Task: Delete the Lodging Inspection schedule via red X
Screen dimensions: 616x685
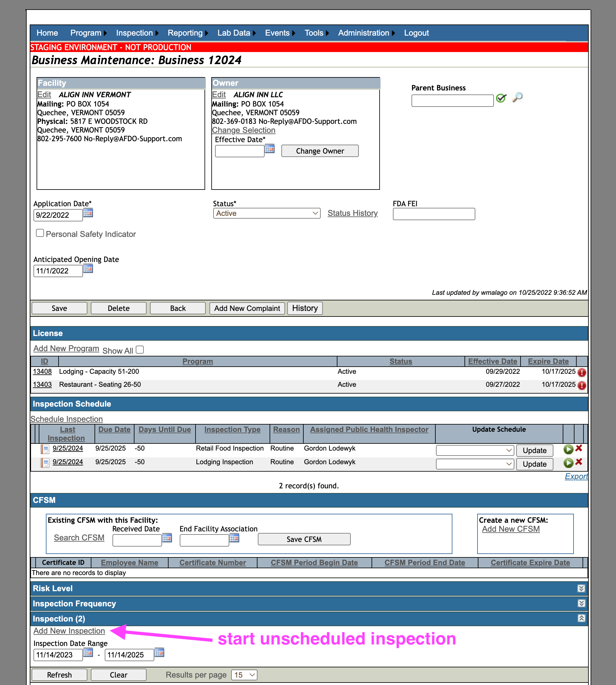Action: (x=579, y=462)
